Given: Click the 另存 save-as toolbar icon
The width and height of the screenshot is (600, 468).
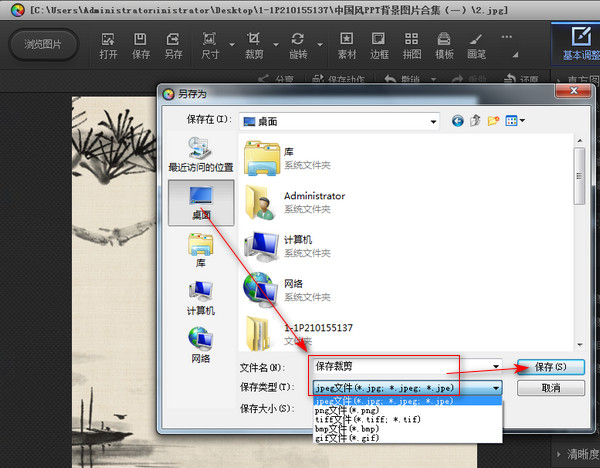Looking at the screenshot, I should 173,46.
